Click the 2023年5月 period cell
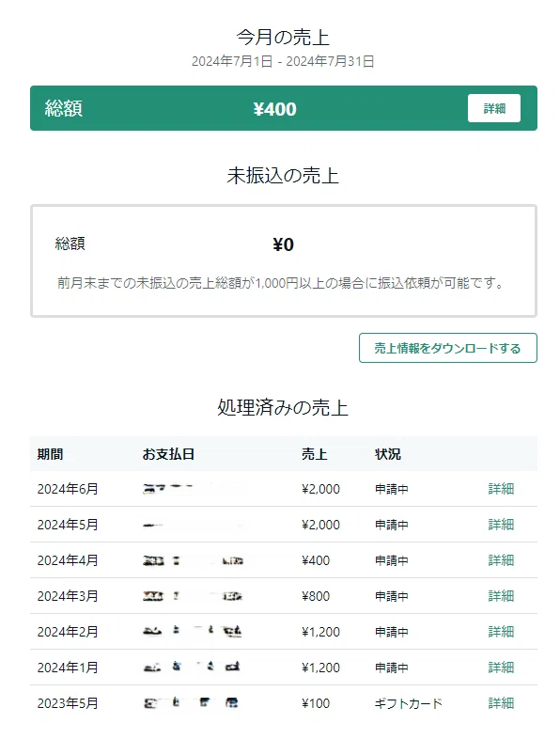560x739 pixels. (x=68, y=703)
